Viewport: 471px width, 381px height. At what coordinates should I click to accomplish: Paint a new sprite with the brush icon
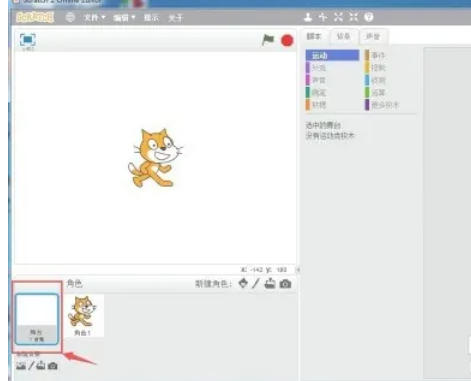[256, 284]
